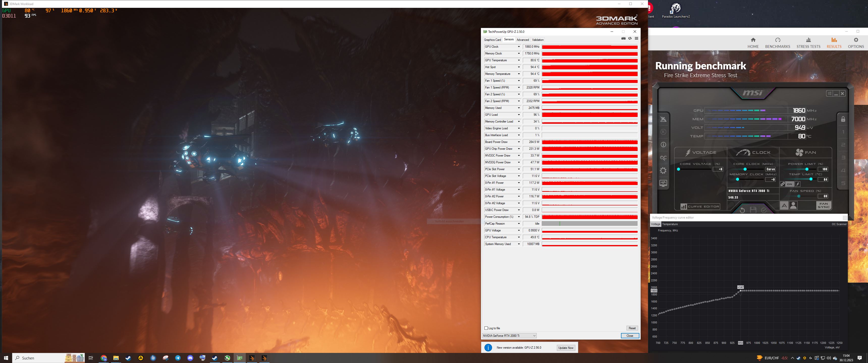This screenshot has width=868, height=363.
Task: Open the 3DMark STRESS TESTS tab
Action: 808,43
